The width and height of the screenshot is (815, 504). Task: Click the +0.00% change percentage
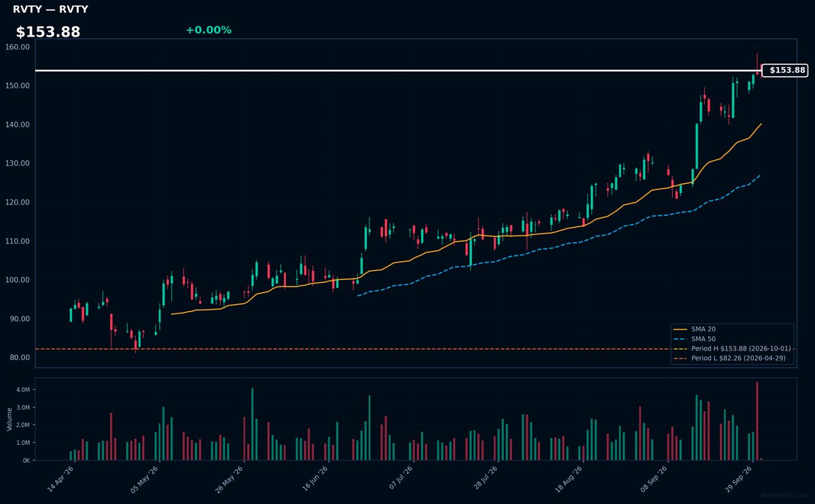209,30
